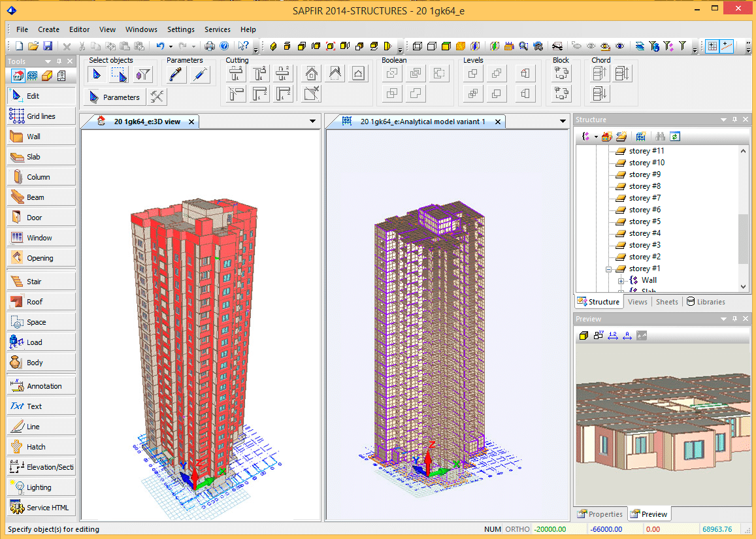Click the binoculars search icon in Structure
Screen dimensions: 756x539
tap(661, 136)
